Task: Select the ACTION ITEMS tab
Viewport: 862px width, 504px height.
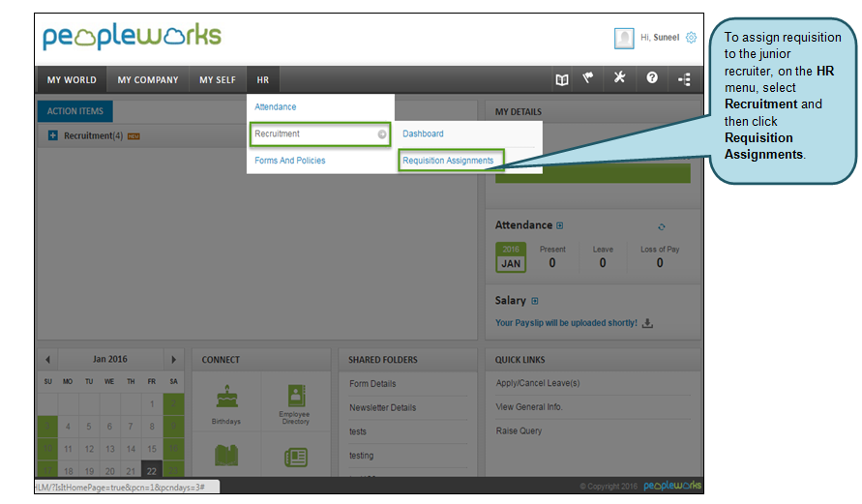Action: pyautogui.click(x=75, y=111)
